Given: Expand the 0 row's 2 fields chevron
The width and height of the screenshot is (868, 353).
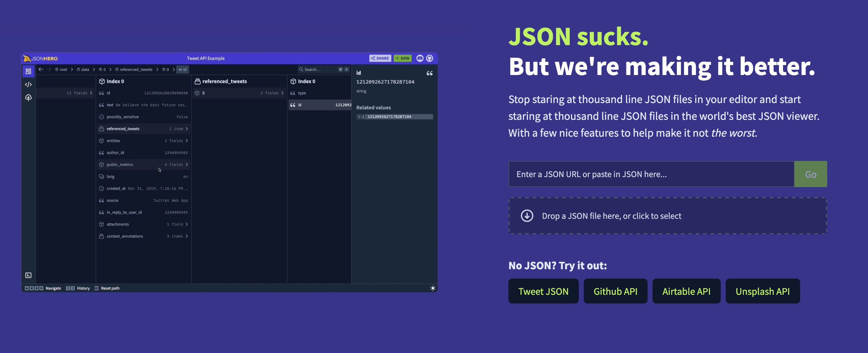Looking at the screenshot, I should point(282,93).
